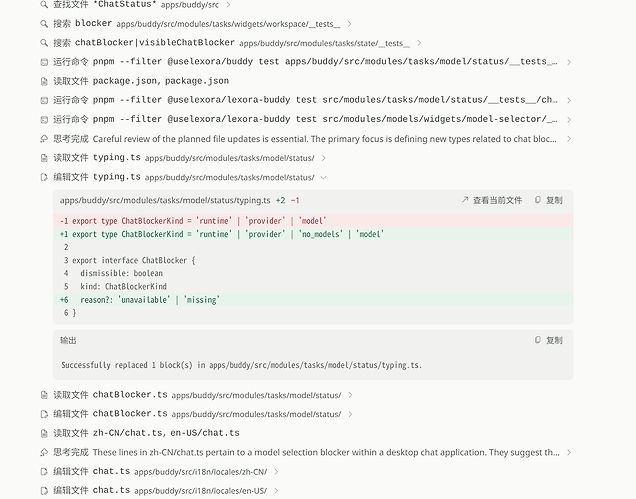
Task: Expand the model-selector pnpm test command row
Action: (569, 120)
